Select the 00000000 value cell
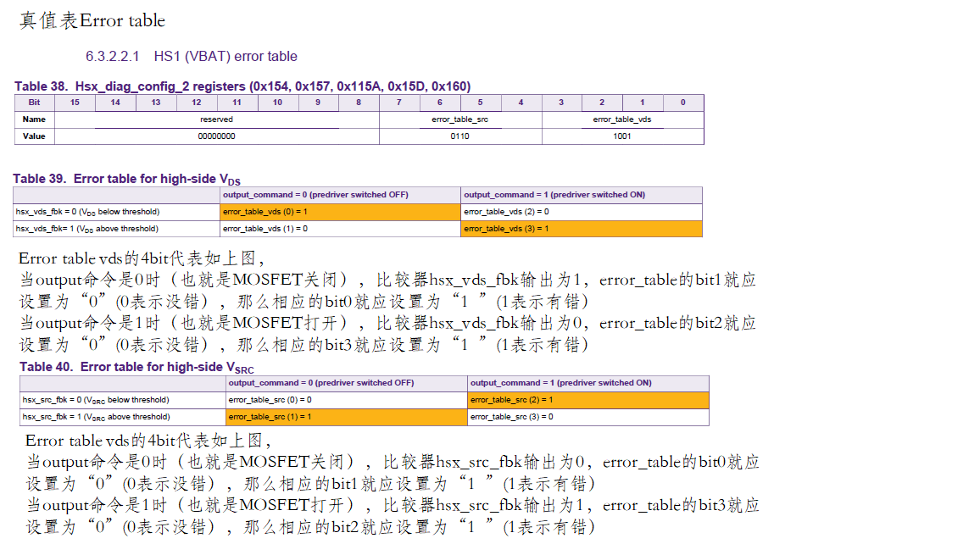Screen dimensions: 980x555 tap(216, 136)
